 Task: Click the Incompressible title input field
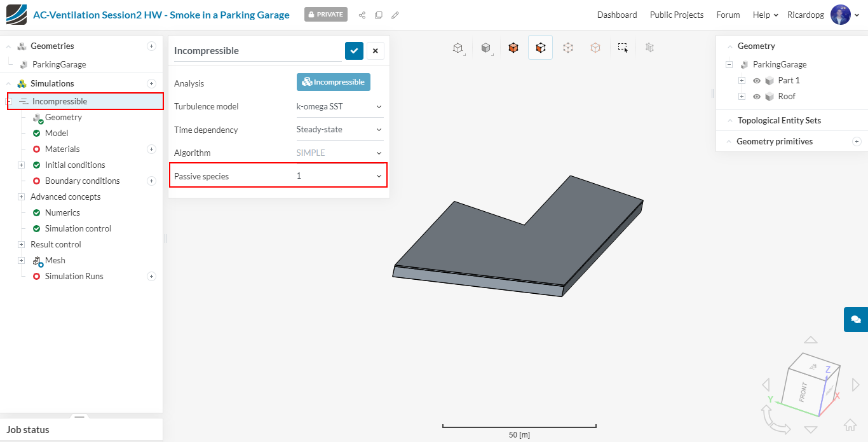257,51
